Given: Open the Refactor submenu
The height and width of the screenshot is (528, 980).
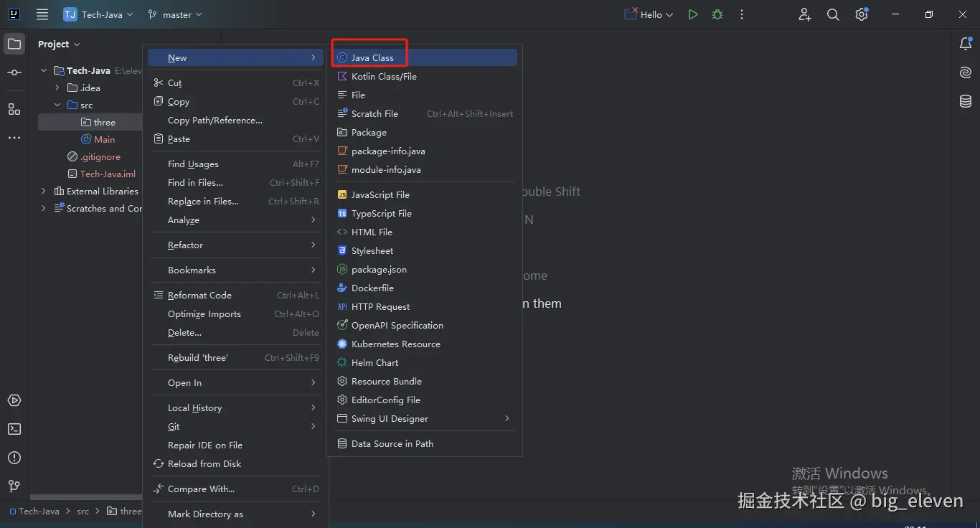Looking at the screenshot, I should click(236, 245).
